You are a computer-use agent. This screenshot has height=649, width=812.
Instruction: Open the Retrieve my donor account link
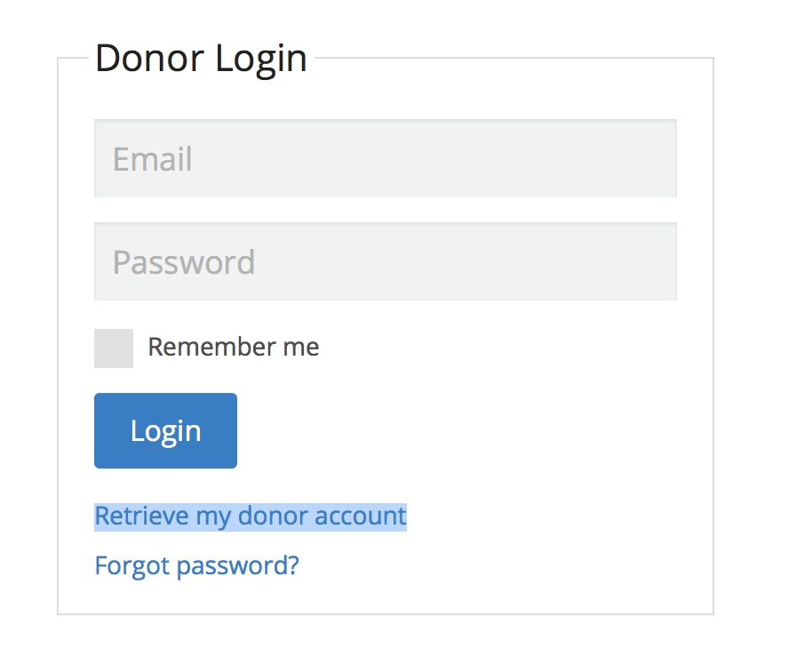250,516
